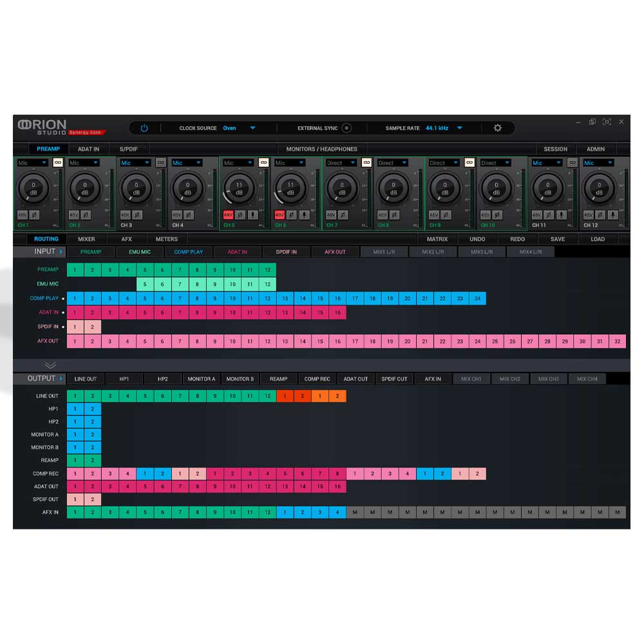This screenshot has height=644, width=644.
Task: Toggle stereo link for CH 9/10
Action: (469, 163)
